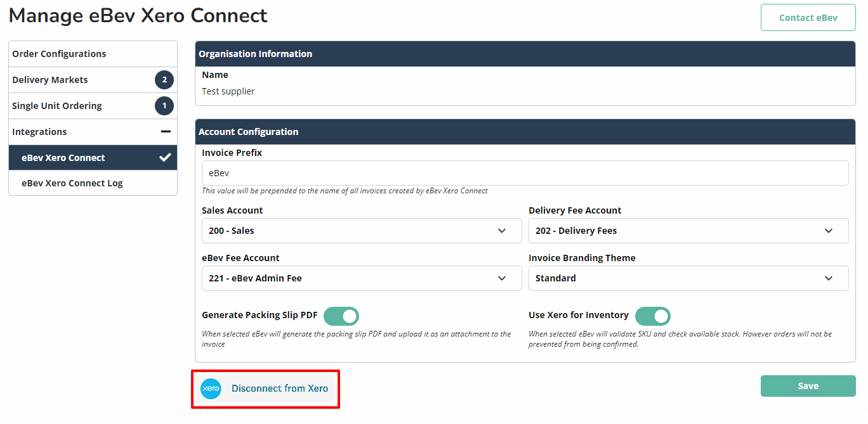
Task: Open the Delivery Fee Account dropdown
Action: point(688,231)
